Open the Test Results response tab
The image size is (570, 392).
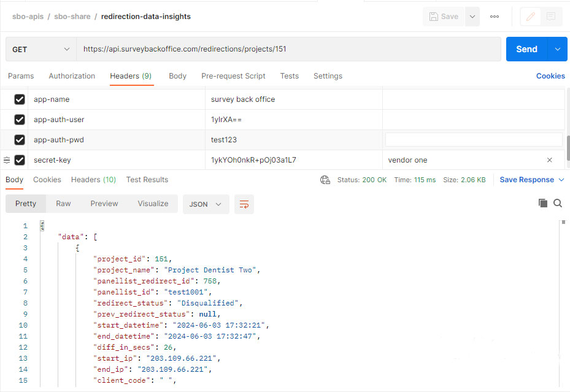point(147,180)
